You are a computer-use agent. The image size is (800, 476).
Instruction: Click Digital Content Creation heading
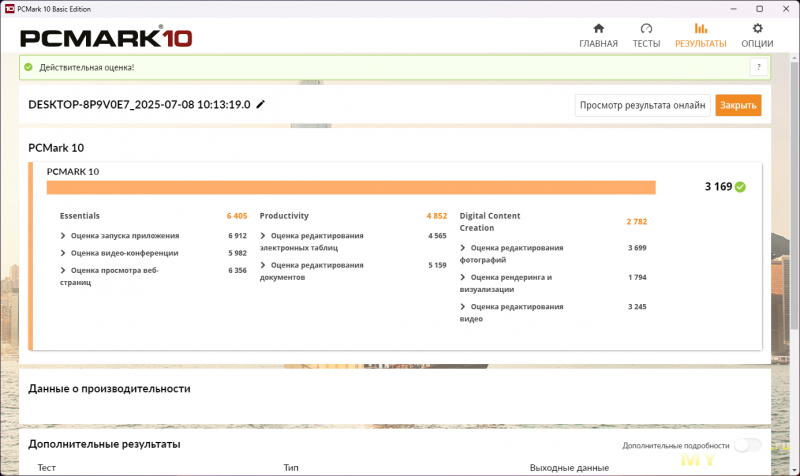[x=490, y=222]
